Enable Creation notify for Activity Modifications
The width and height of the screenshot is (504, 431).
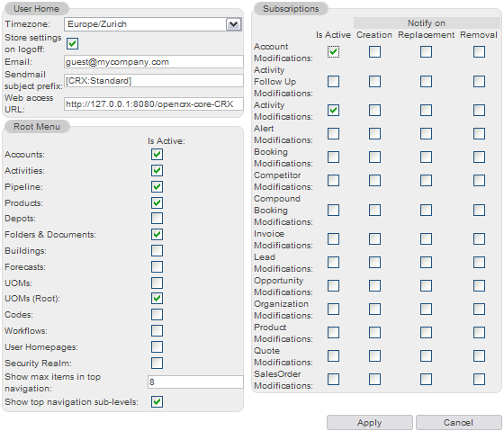coord(374,111)
